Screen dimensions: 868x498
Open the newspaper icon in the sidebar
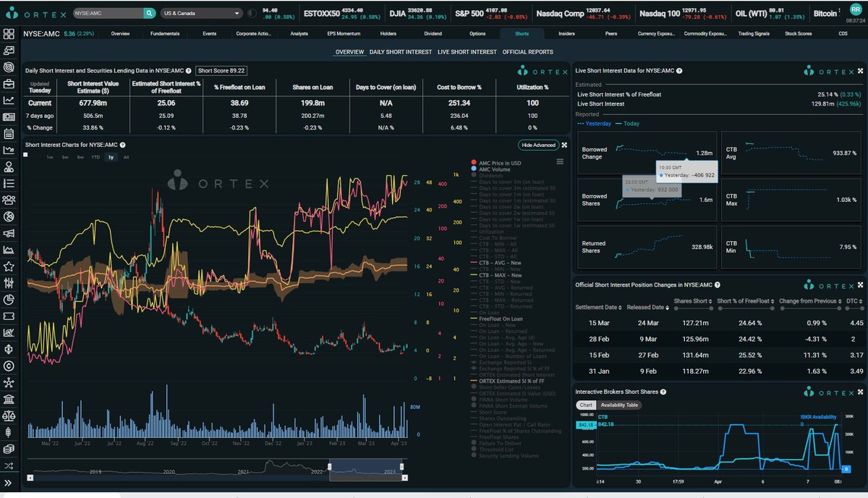(9, 117)
